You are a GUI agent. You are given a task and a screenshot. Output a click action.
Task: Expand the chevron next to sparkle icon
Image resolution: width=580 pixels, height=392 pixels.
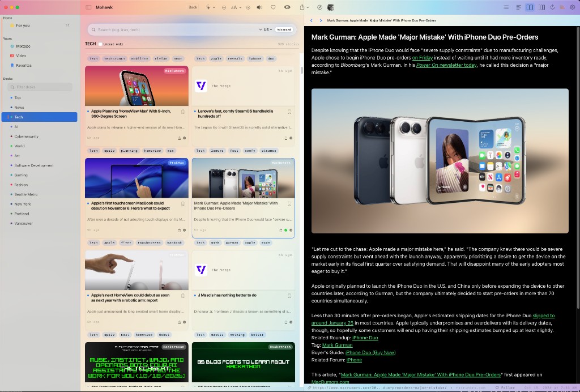[214, 7]
